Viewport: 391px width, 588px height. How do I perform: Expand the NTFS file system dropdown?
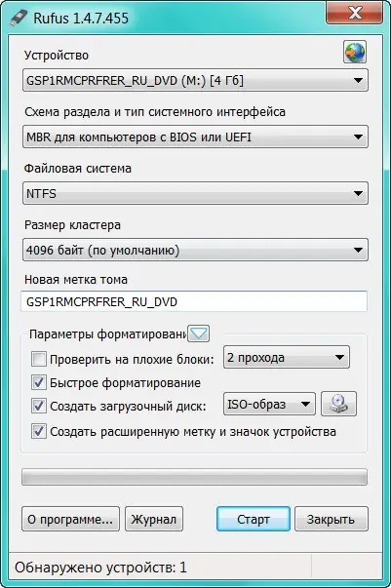(195, 193)
